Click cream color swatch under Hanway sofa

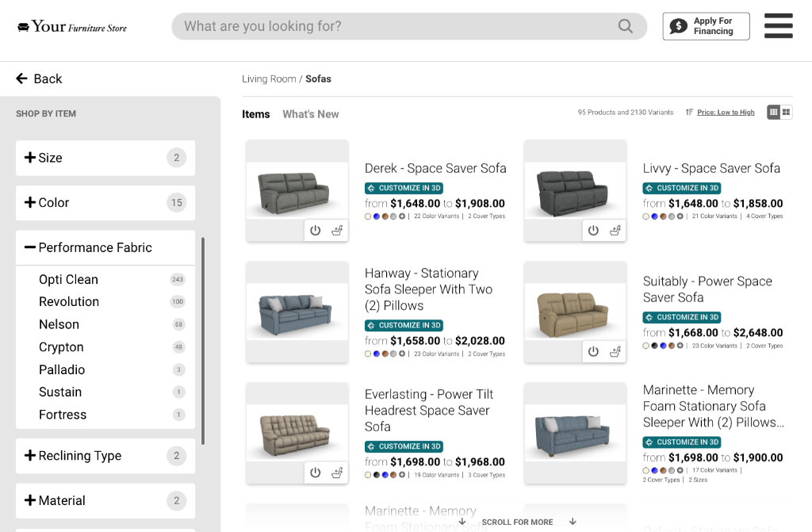click(368, 354)
